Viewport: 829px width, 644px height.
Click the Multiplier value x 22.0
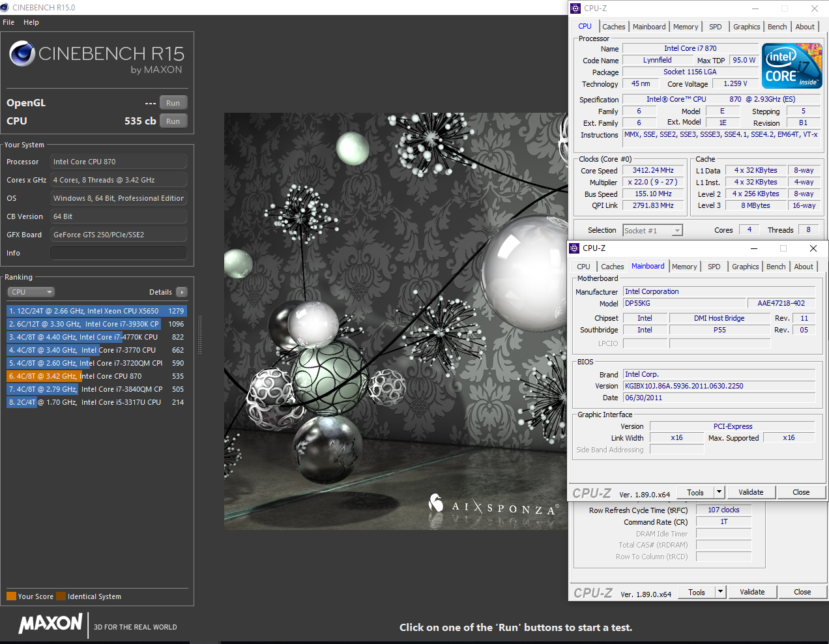[x=653, y=183]
